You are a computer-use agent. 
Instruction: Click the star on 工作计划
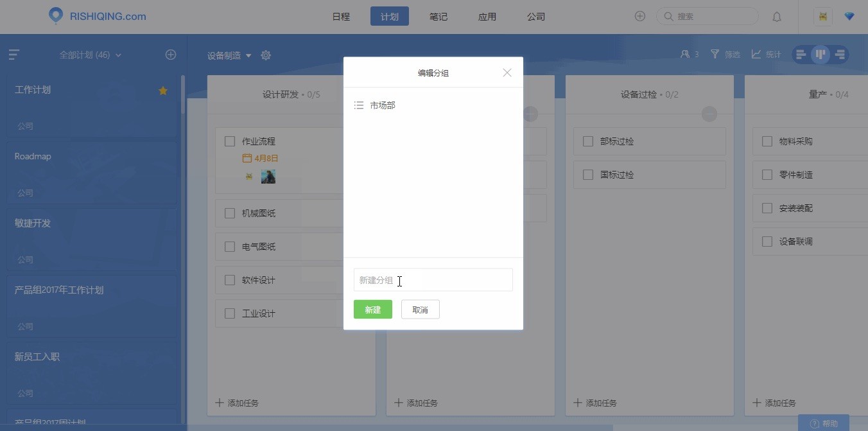(163, 91)
